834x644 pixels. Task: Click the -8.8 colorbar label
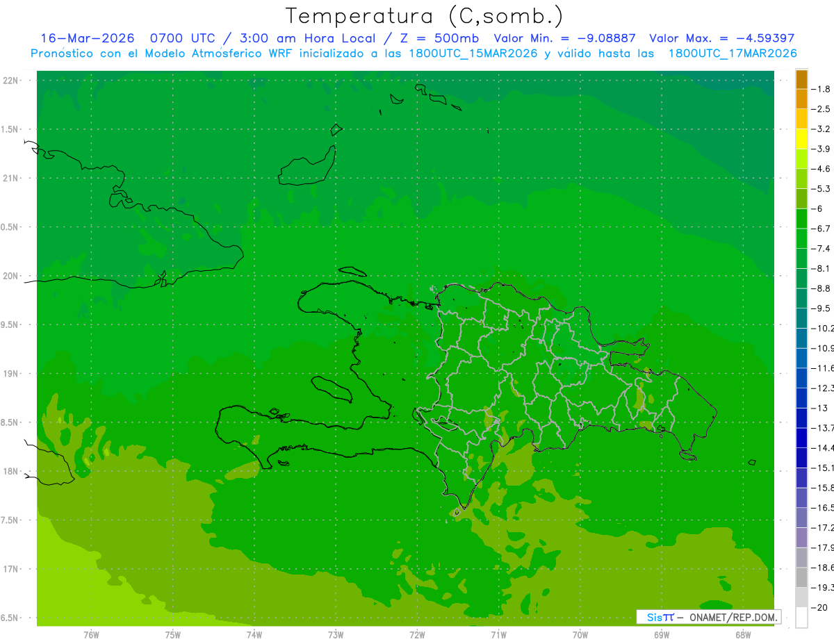coord(821,288)
